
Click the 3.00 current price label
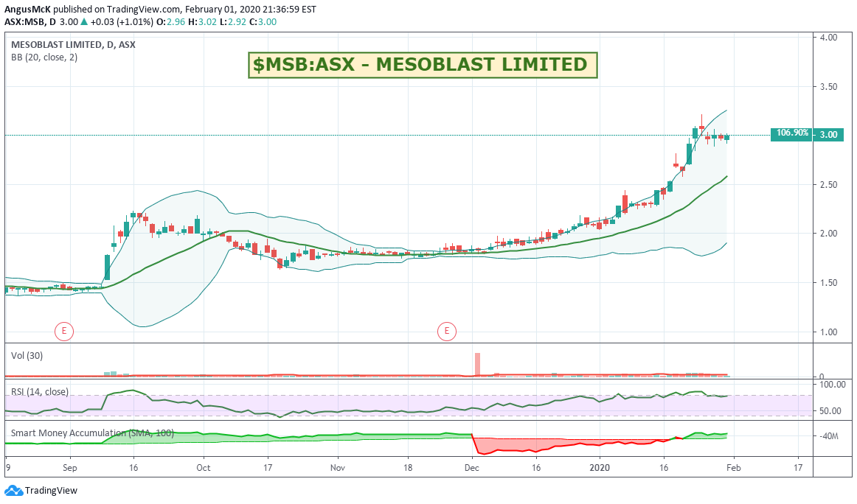click(x=828, y=134)
